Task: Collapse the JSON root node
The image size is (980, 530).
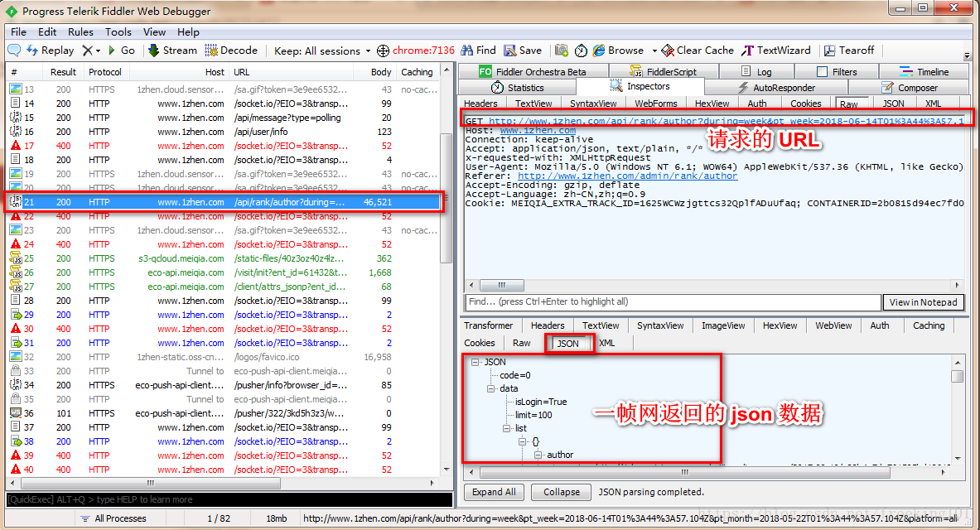Action: pos(475,362)
